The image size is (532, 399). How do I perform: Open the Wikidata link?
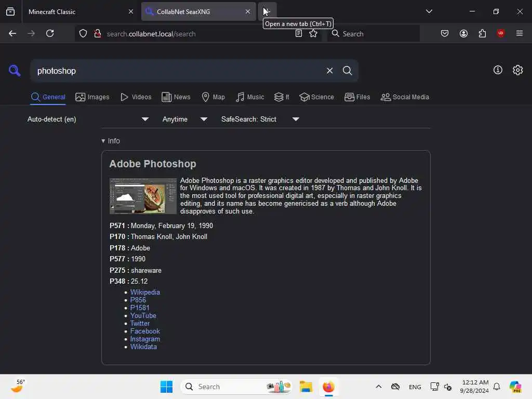coord(143,347)
